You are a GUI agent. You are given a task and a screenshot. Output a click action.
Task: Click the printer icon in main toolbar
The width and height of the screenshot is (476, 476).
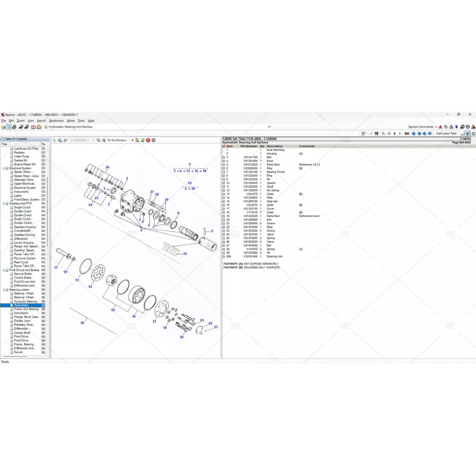point(14,127)
